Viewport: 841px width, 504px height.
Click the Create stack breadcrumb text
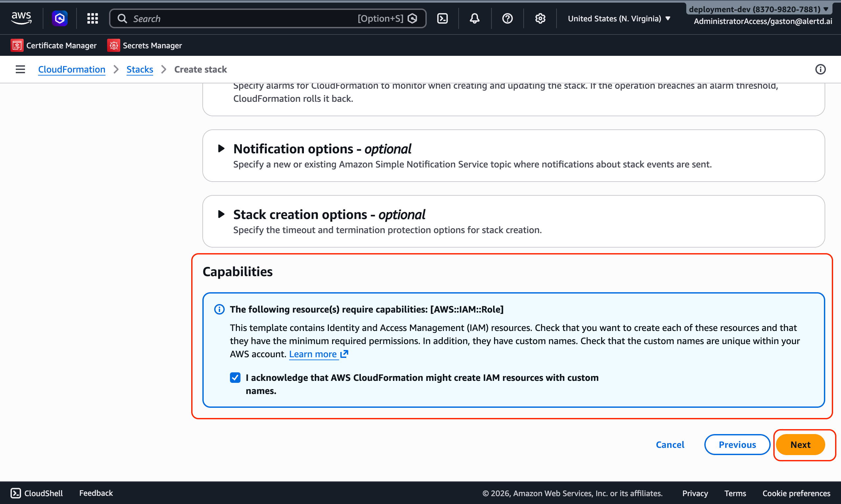point(200,69)
